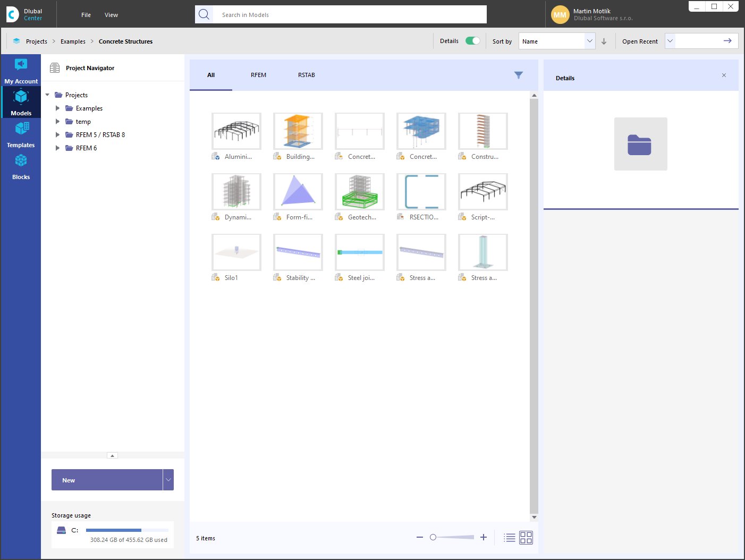Image resolution: width=745 pixels, height=560 pixels.
Task: Click the Martin Motlík account avatar
Action: [560, 14]
